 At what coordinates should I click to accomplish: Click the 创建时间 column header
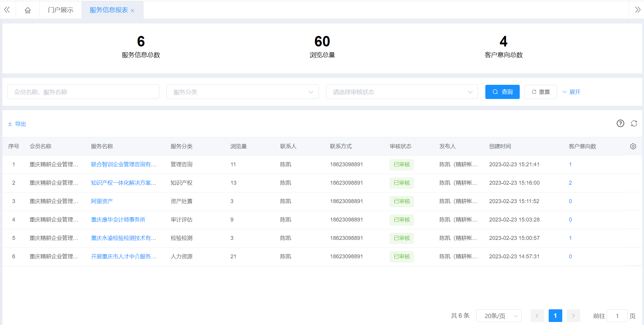500,146
